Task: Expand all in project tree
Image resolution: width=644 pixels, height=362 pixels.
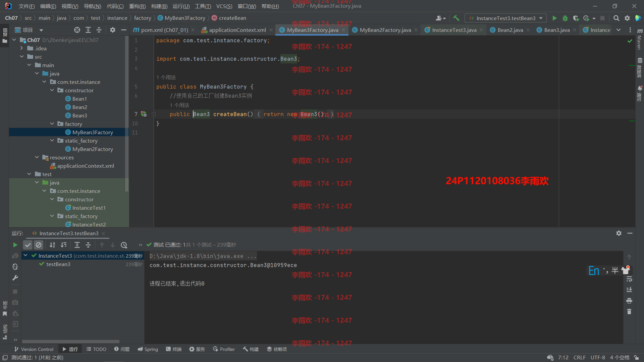Action: [88, 30]
